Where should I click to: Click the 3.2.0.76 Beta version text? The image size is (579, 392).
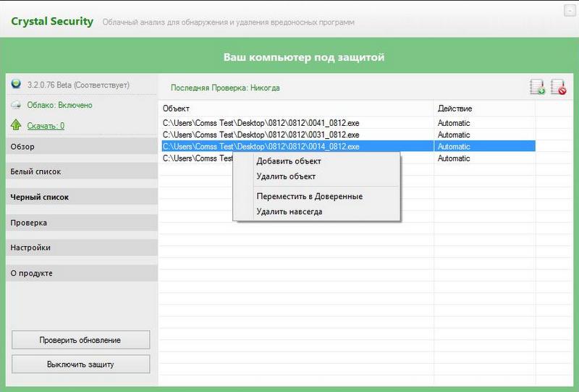[x=78, y=85]
